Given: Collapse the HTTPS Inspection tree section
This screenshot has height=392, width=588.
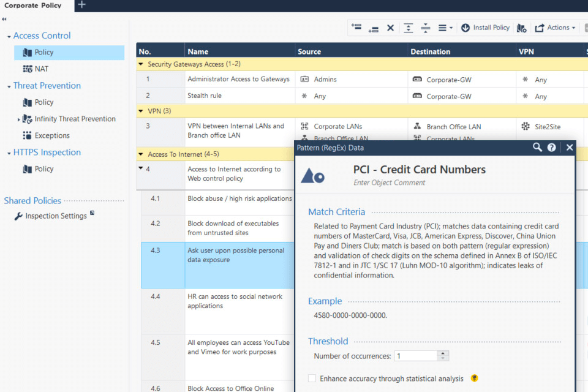Looking at the screenshot, I should (x=9, y=153).
